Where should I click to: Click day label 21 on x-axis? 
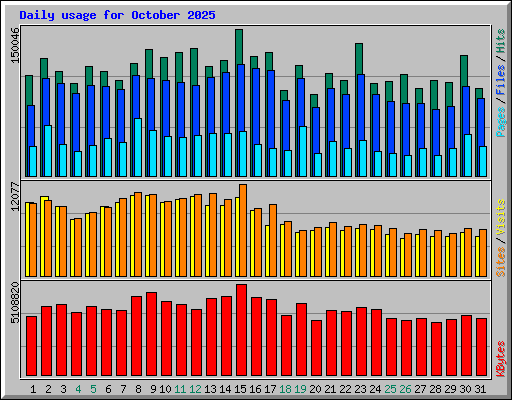(x=330, y=389)
